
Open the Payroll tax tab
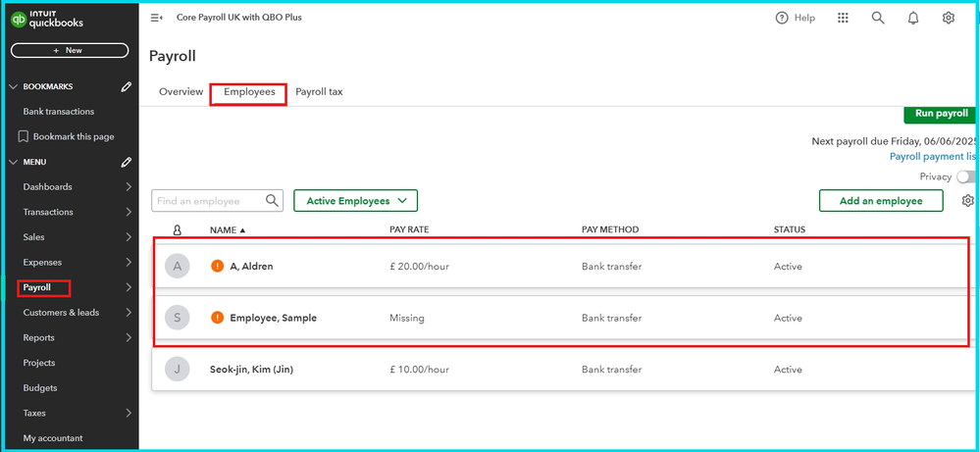pyautogui.click(x=319, y=92)
